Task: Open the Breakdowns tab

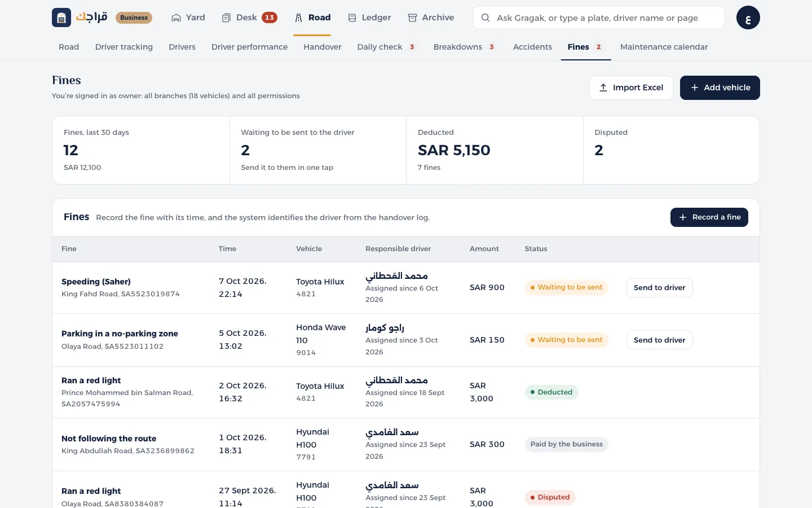Action: click(x=464, y=47)
